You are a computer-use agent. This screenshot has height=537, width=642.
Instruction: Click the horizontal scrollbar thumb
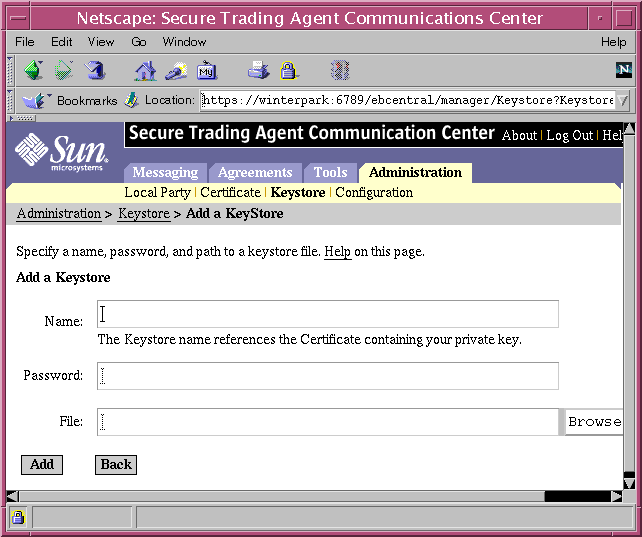pyautogui.click(x=282, y=496)
